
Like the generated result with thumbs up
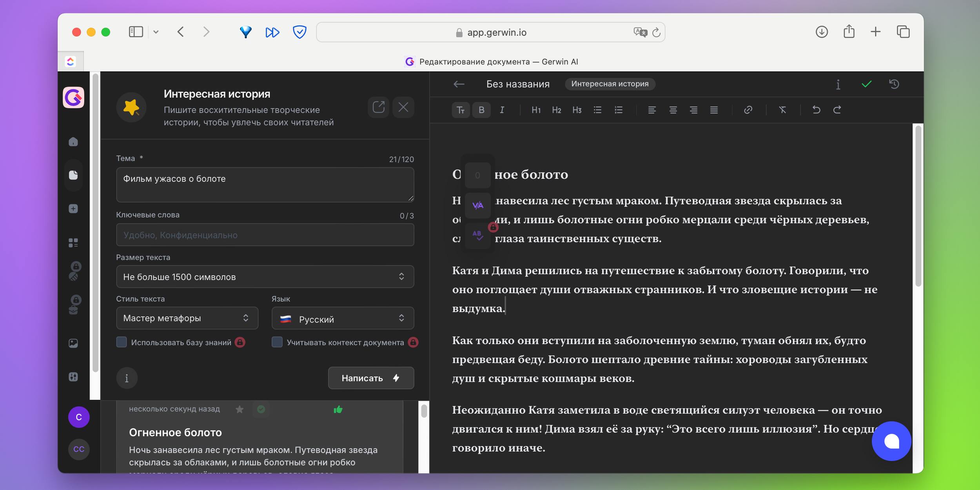(338, 410)
